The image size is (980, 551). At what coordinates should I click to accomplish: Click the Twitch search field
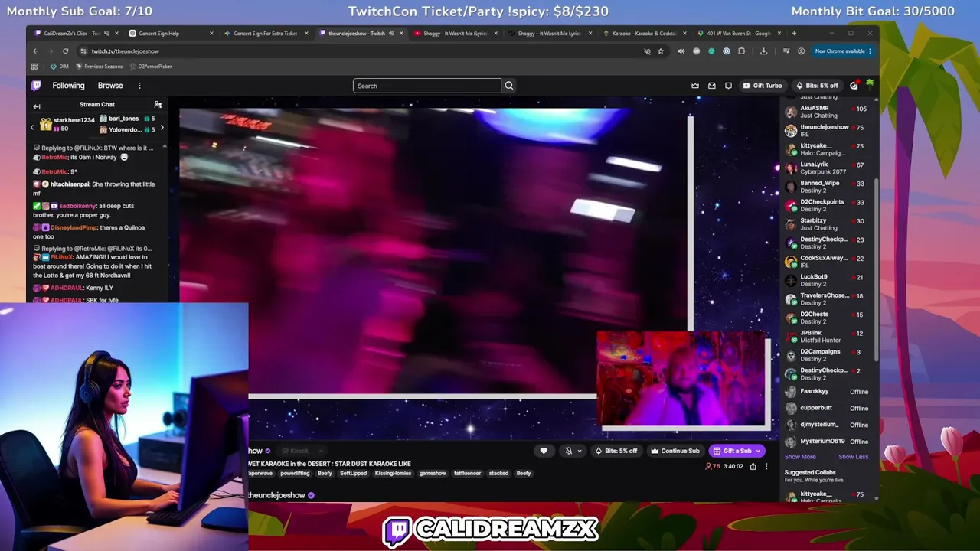(x=427, y=86)
